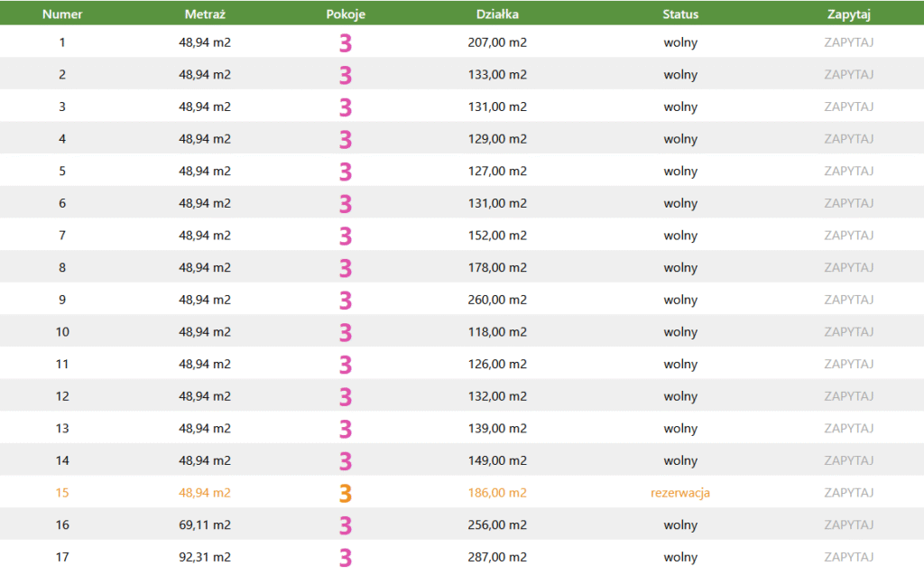This screenshot has height=575, width=924.
Task: Ask about unit 17 via ZAPYTAJ
Action: 848,558
